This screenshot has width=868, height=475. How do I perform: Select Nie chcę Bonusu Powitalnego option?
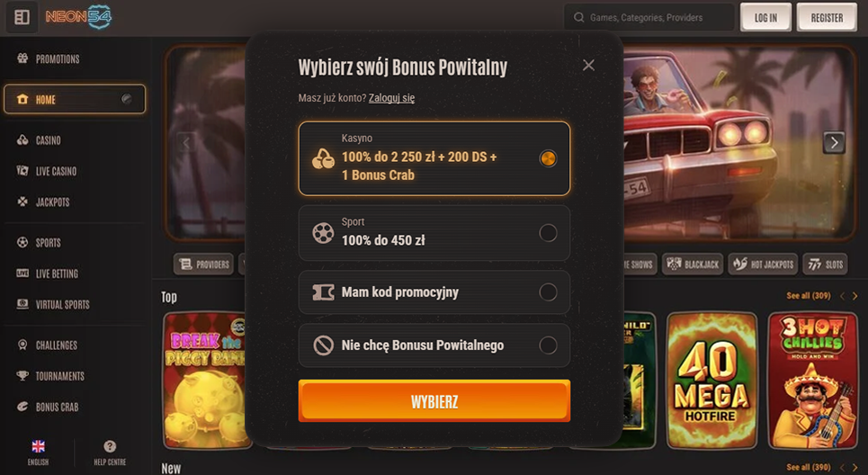(434, 345)
